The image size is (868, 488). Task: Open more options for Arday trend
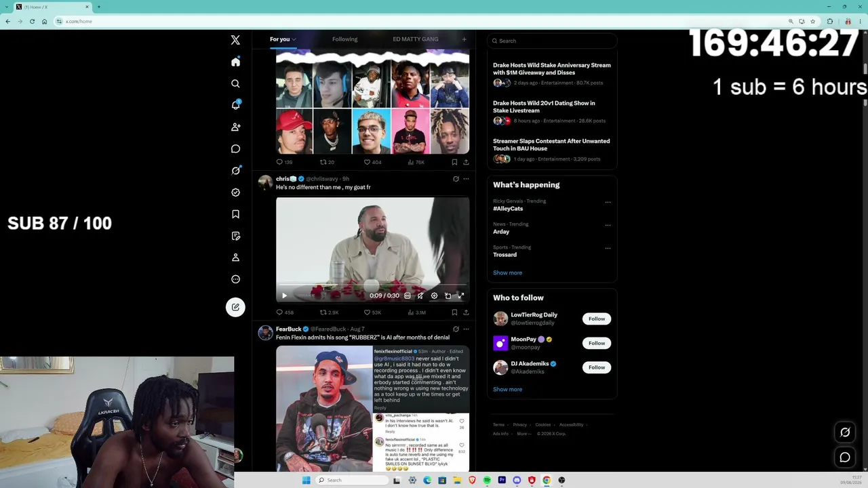pos(608,225)
